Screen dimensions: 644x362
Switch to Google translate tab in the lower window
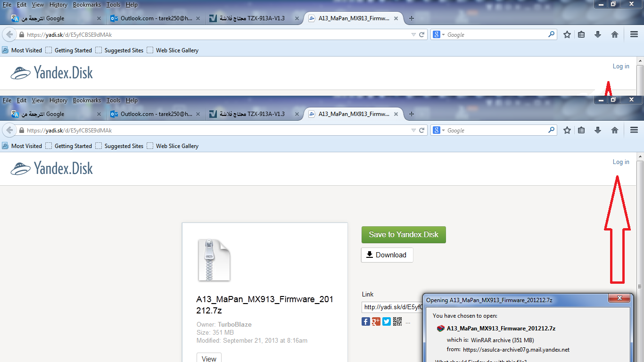click(56, 114)
